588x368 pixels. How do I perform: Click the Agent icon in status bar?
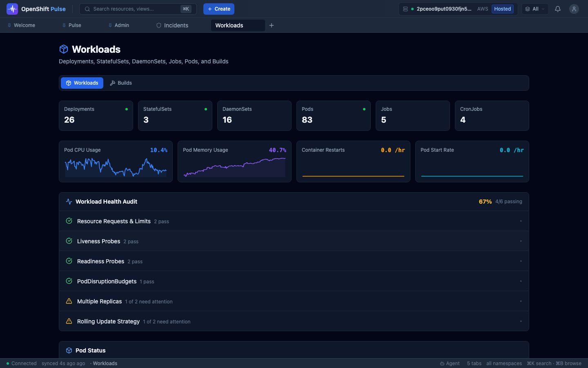442,364
